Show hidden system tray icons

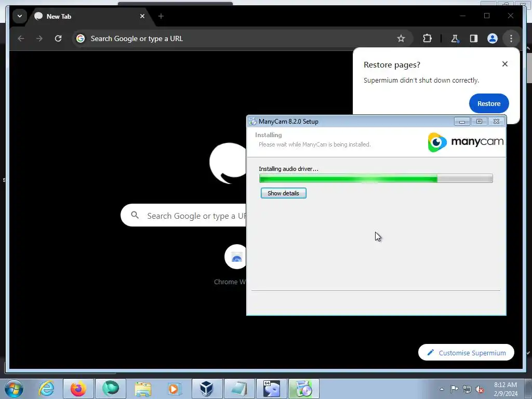[442, 389]
